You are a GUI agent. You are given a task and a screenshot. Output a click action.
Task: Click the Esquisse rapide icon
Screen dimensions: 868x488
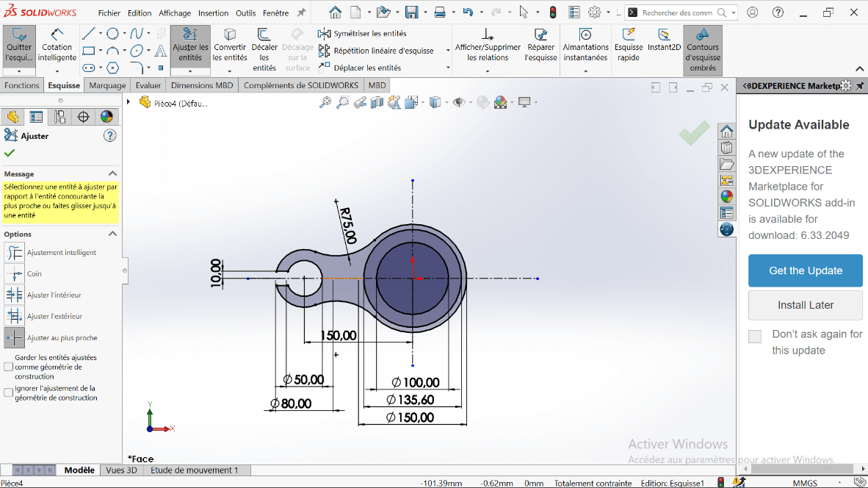629,46
